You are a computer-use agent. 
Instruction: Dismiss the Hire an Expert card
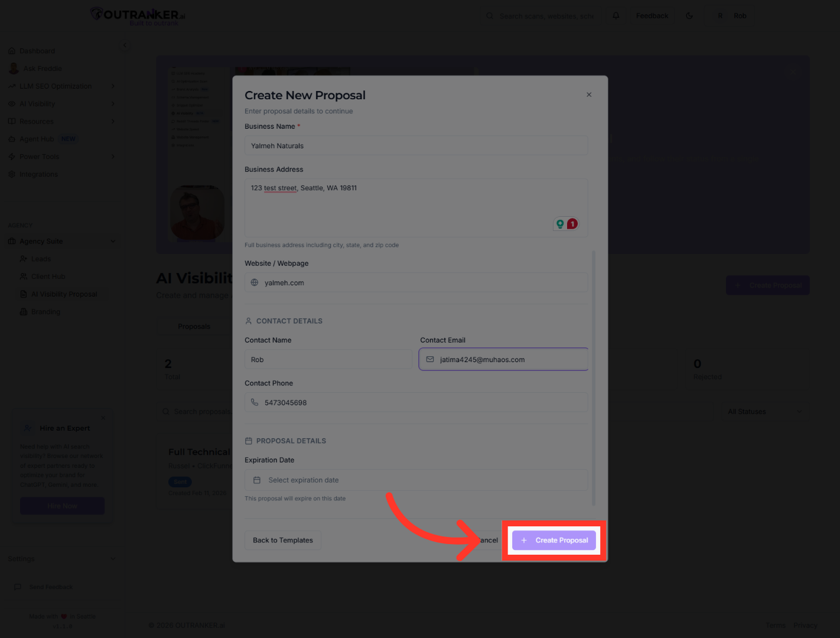(x=103, y=418)
